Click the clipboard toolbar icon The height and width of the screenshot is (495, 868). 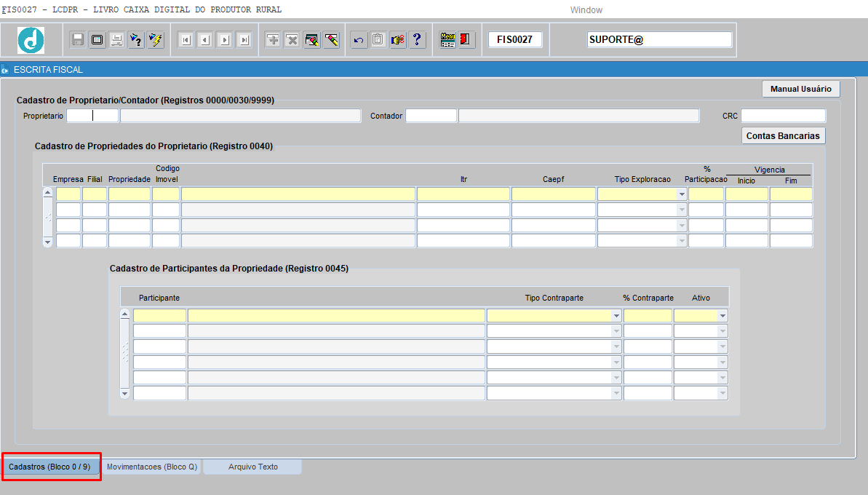pos(378,40)
